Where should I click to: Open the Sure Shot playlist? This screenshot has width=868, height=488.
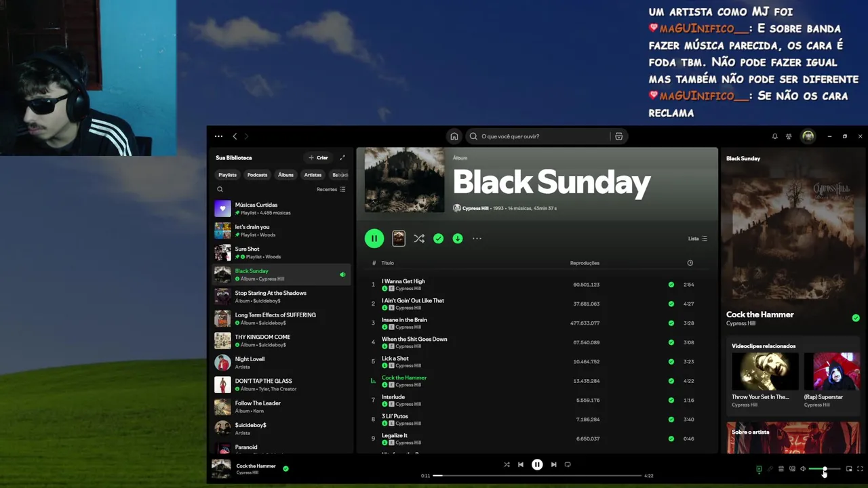click(x=281, y=253)
